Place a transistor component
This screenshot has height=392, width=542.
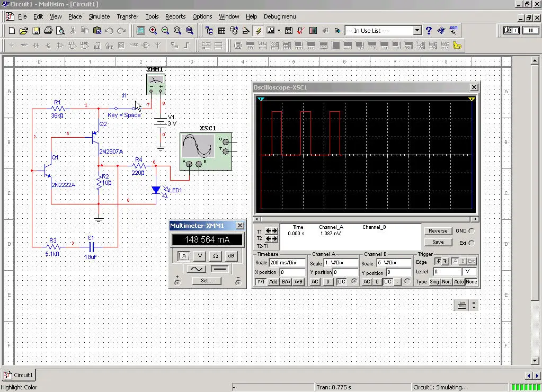click(48, 45)
